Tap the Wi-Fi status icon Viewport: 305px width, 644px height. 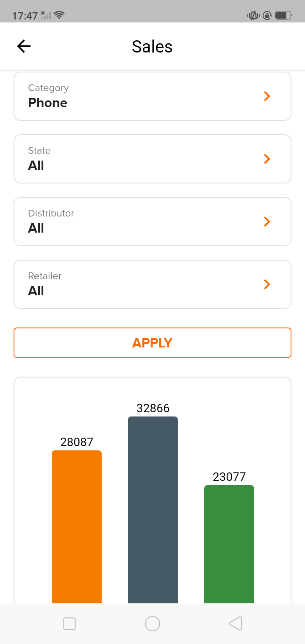click(59, 16)
